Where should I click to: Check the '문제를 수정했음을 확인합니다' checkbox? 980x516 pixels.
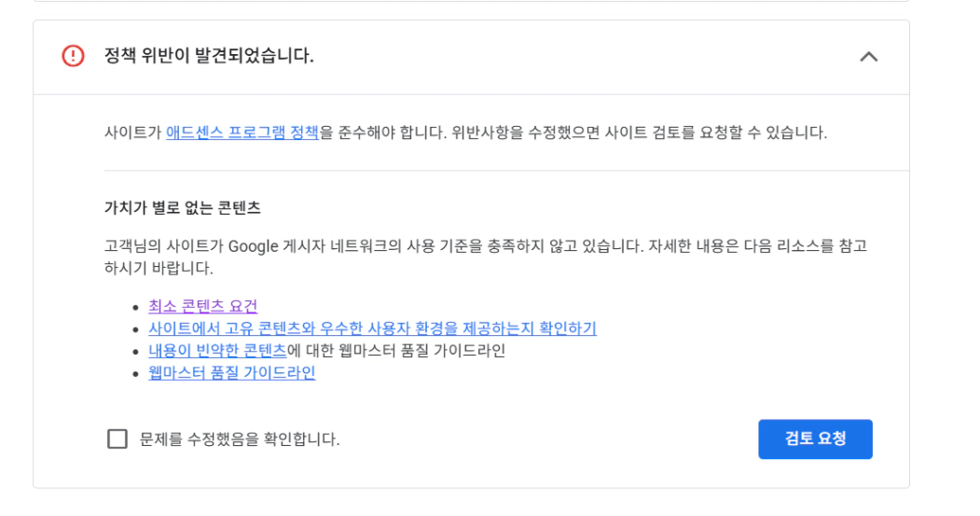tap(117, 439)
